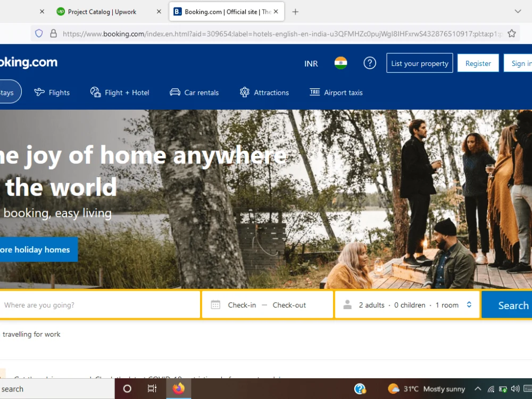This screenshot has height=399, width=532.
Task: Open the Wi-Fi network tray icon
Action: tap(491, 389)
